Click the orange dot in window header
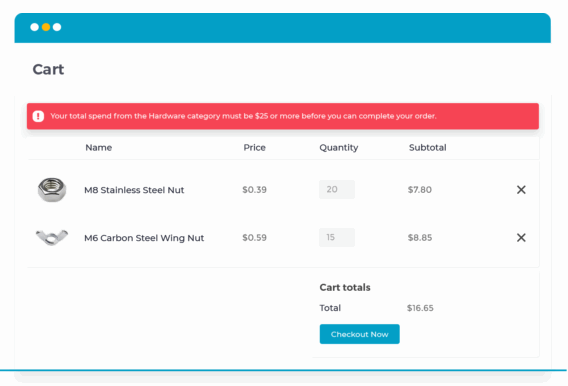Screen dimensions: 568x386 [46, 27]
